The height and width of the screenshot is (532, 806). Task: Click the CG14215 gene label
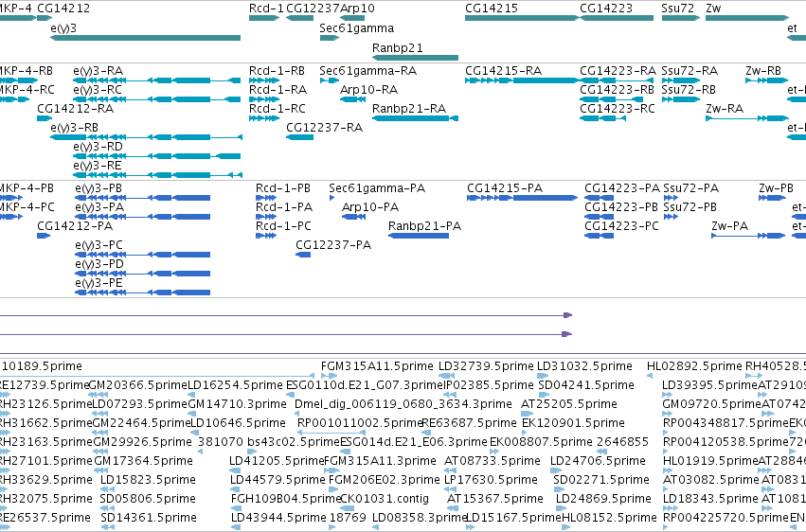[x=492, y=9]
